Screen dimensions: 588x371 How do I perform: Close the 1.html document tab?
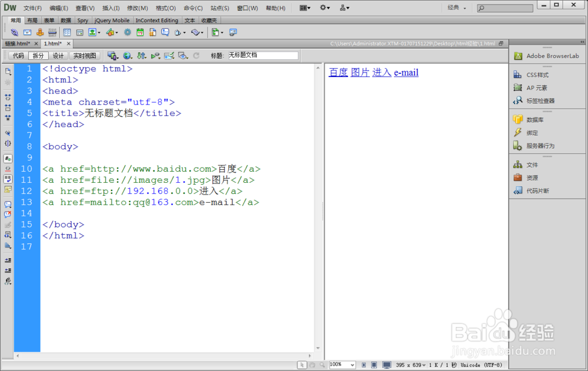(69, 44)
